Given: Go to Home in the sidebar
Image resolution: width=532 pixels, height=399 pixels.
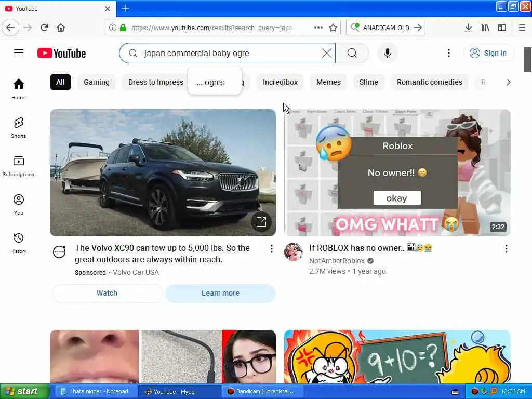Looking at the screenshot, I should 18,89.
